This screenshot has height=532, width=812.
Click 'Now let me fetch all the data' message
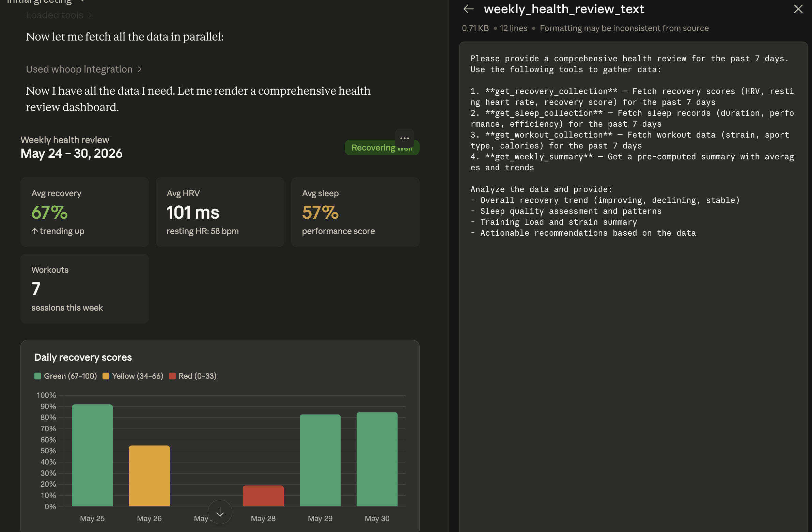point(125,37)
